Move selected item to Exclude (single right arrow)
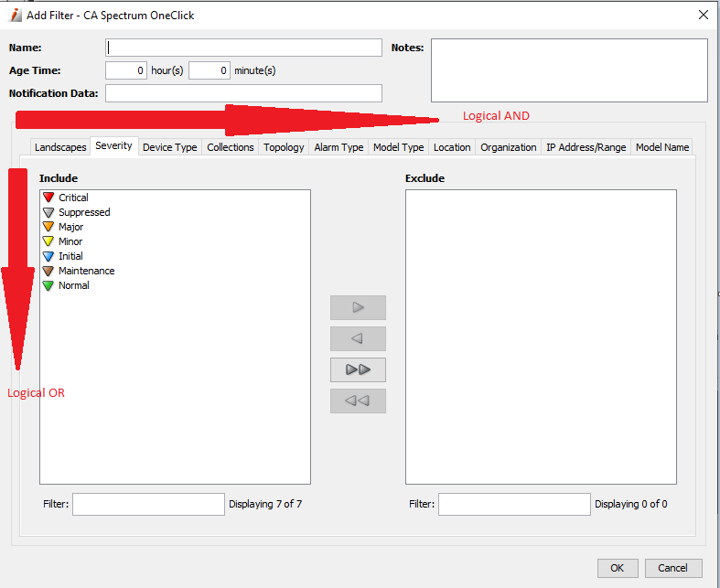The height and width of the screenshot is (588, 720). click(358, 307)
